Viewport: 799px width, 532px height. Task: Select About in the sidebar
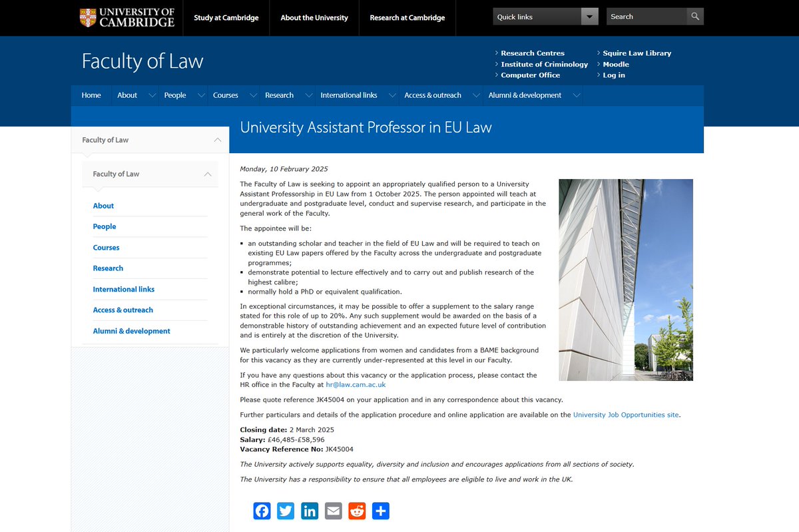point(103,206)
